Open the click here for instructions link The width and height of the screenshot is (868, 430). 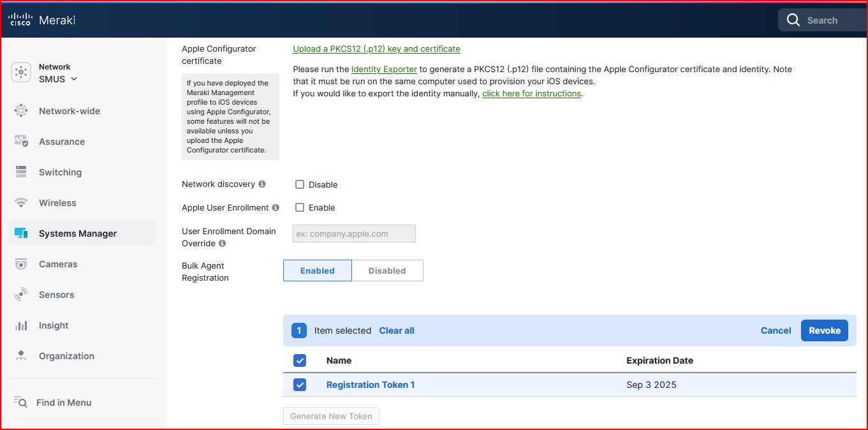(x=532, y=94)
